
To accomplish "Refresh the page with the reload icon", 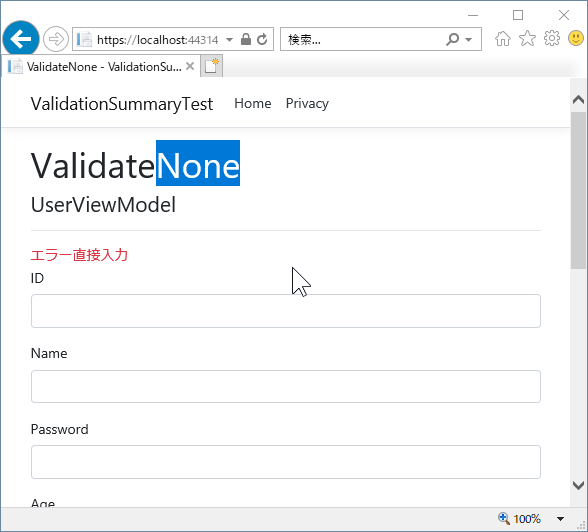I will (x=262, y=39).
